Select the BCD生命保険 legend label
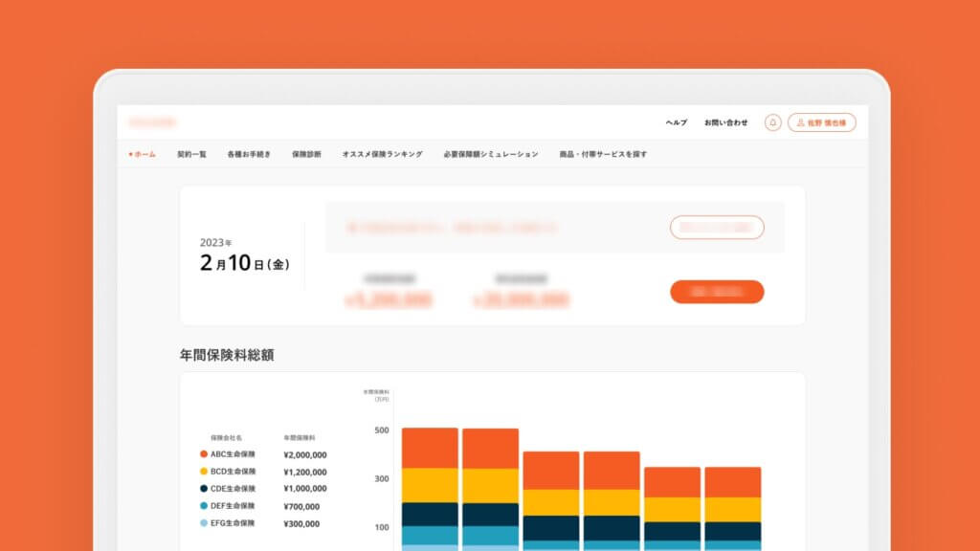980x551 pixels. (233, 472)
